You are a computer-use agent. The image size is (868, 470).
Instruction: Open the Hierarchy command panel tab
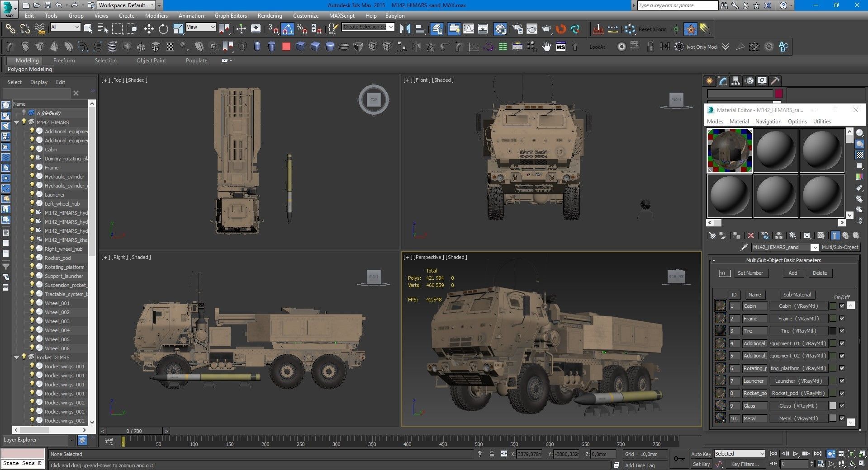(x=736, y=81)
